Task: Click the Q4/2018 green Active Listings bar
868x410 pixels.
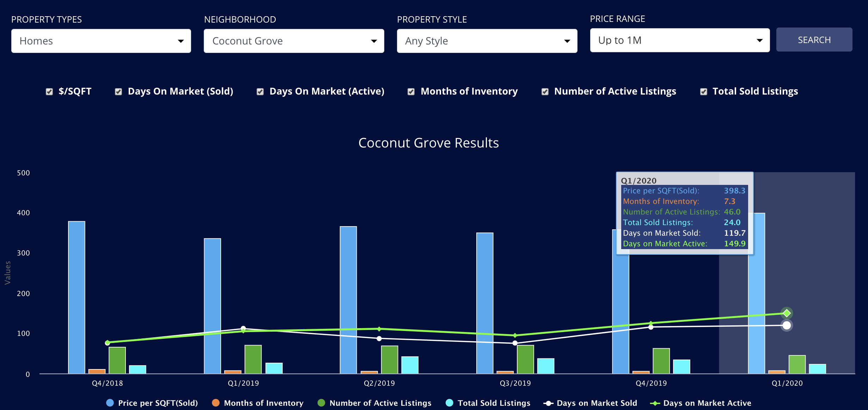Action: [117, 360]
